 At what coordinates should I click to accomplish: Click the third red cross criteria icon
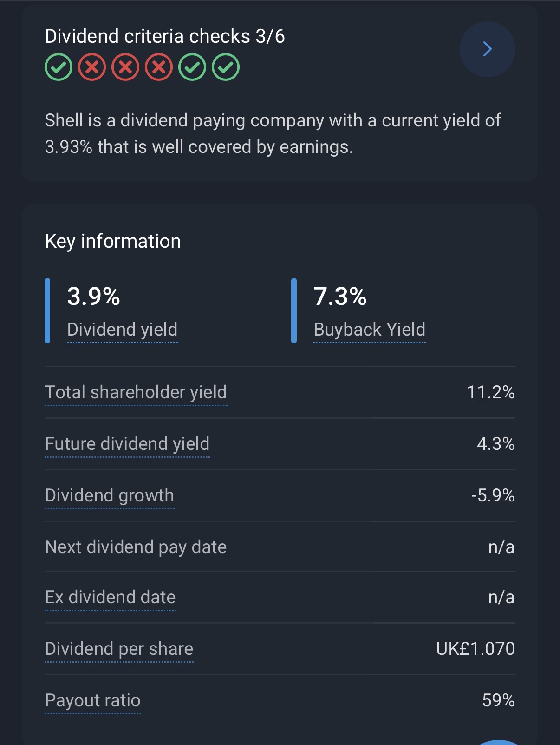(x=159, y=67)
